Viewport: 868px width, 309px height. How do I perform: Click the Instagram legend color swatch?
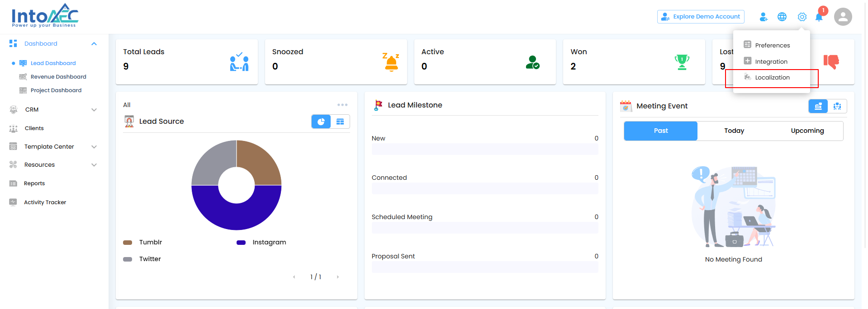click(241, 243)
